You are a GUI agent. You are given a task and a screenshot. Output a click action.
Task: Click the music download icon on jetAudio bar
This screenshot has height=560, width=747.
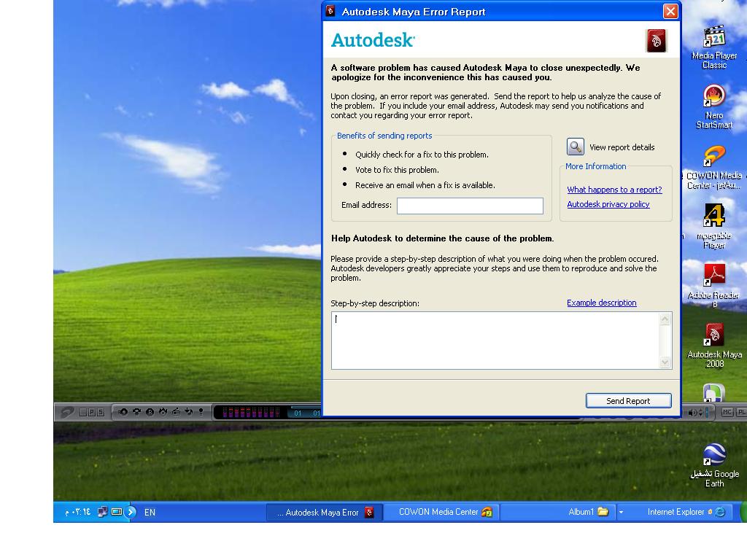pos(189,412)
